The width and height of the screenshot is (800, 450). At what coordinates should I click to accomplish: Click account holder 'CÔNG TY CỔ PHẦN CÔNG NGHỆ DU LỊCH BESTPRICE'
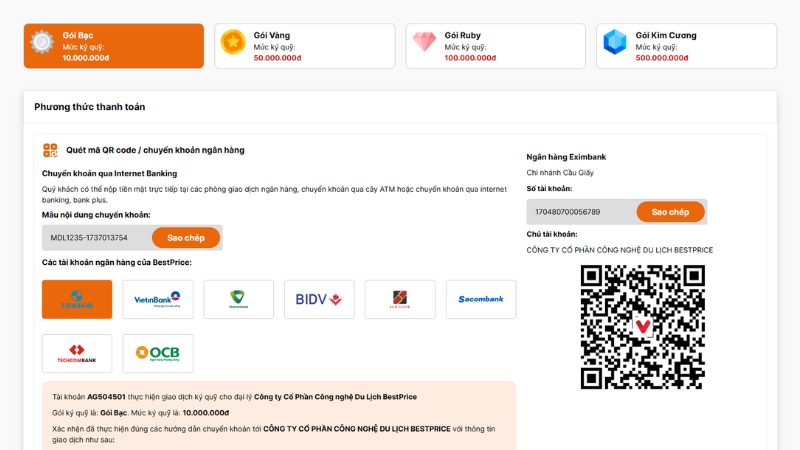click(x=620, y=250)
